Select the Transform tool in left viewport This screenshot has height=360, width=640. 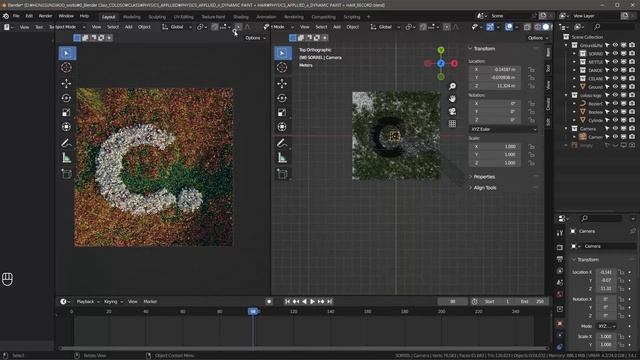tap(67, 127)
